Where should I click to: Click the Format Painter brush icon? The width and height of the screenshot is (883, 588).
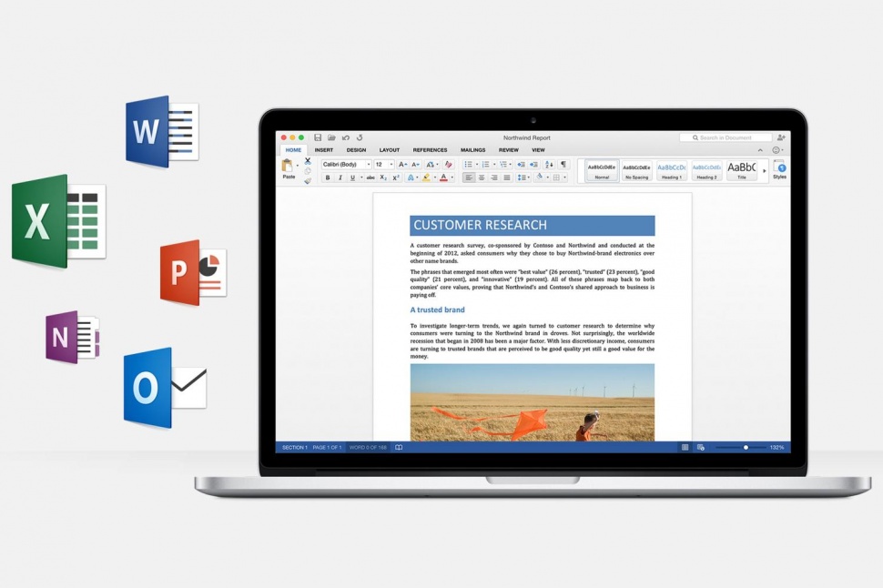pos(308,181)
